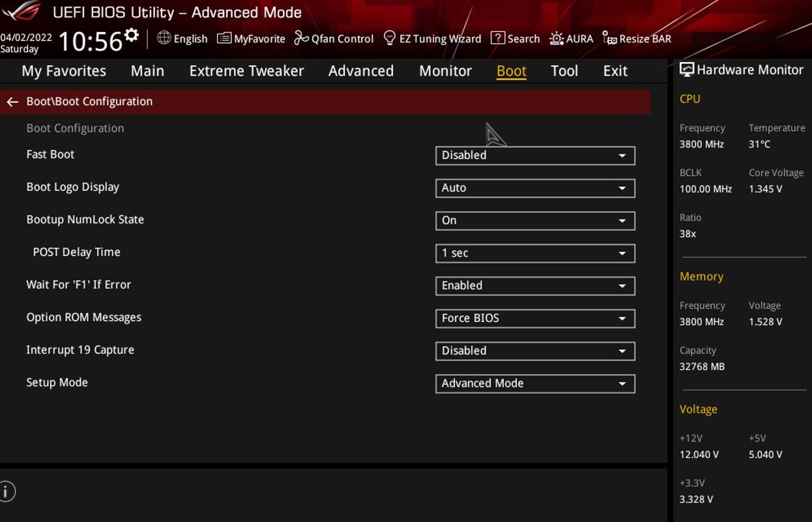Click the ROG logo icon
The image size is (812, 522).
tap(22, 11)
